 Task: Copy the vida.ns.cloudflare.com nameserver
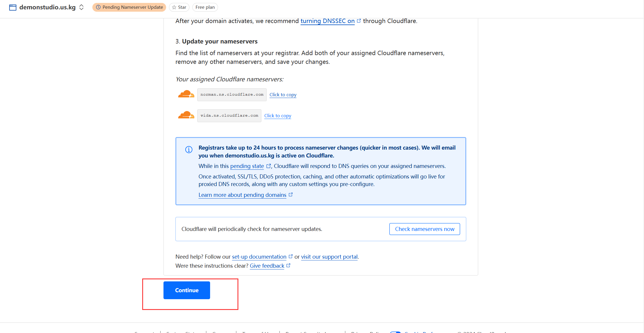pos(277,116)
